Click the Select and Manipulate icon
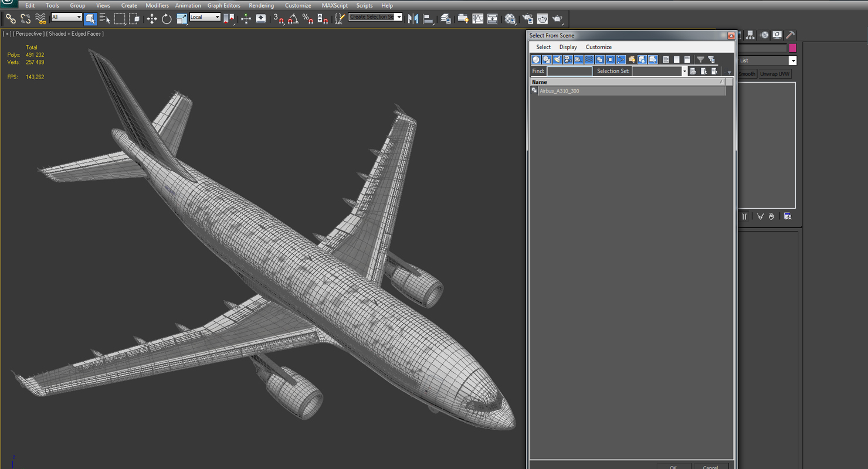The width and height of the screenshot is (868, 469). [x=246, y=19]
